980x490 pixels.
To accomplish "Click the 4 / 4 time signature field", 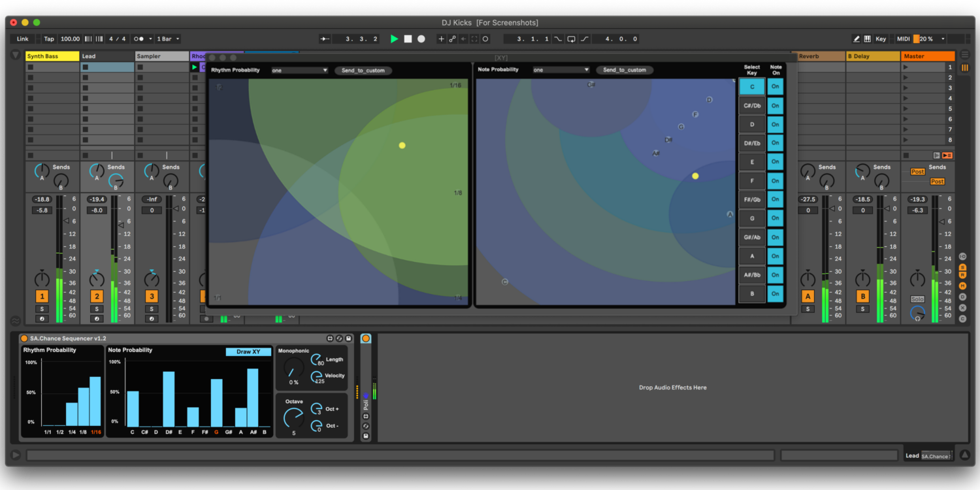I will [118, 39].
